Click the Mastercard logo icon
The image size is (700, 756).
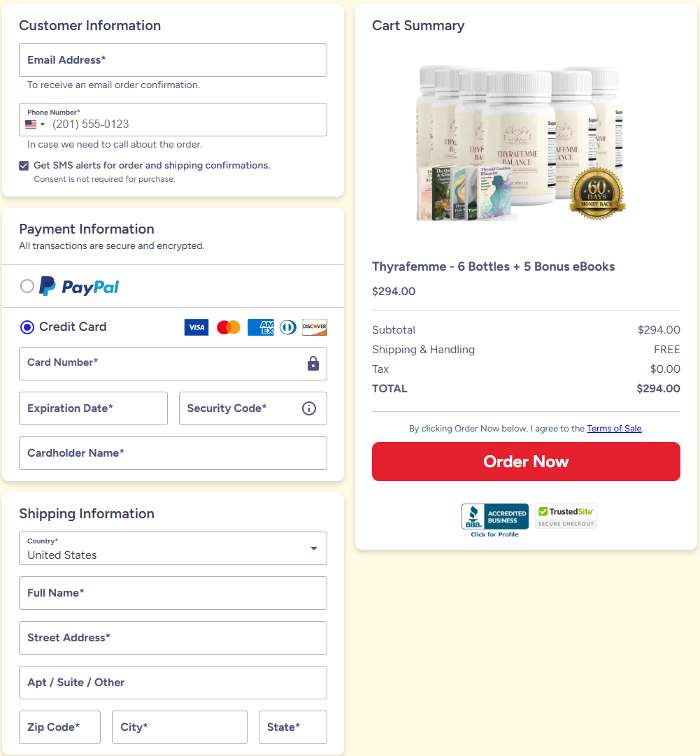(229, 327)
